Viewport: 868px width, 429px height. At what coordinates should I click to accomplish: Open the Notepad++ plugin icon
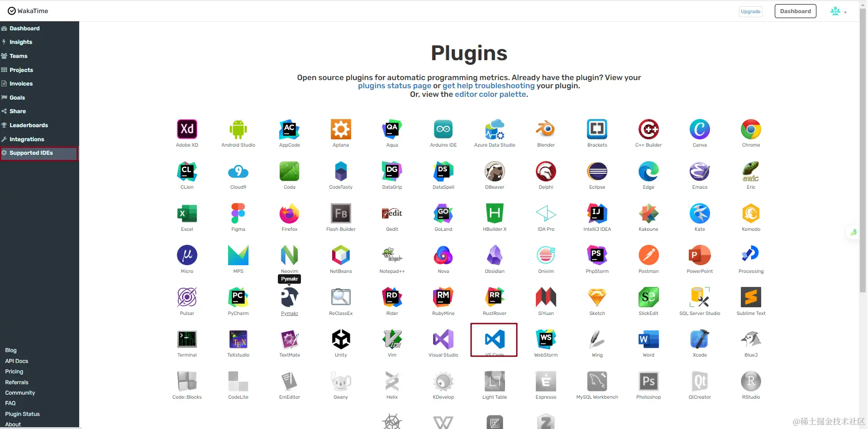392,256
